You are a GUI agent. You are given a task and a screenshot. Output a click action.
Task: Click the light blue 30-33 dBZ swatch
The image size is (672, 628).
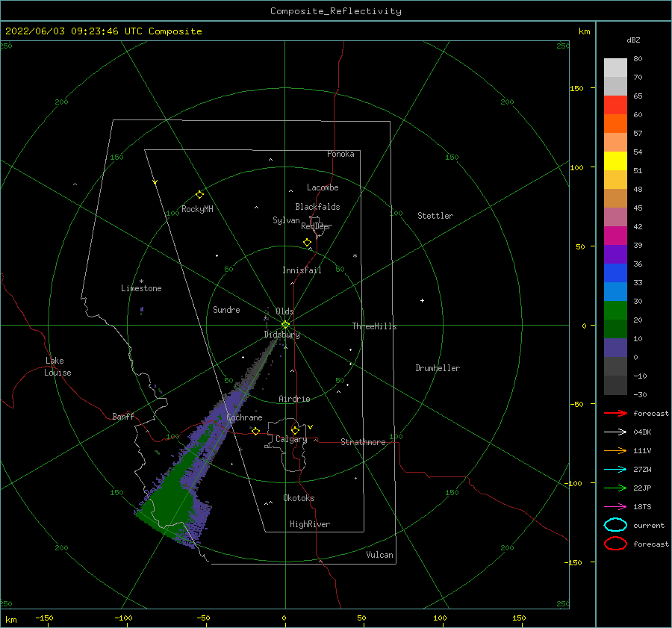(615, 292)
